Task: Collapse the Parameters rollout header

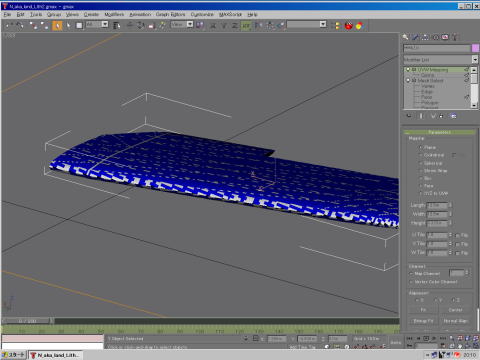Action: pyautogui.click(x=439, y=132)
